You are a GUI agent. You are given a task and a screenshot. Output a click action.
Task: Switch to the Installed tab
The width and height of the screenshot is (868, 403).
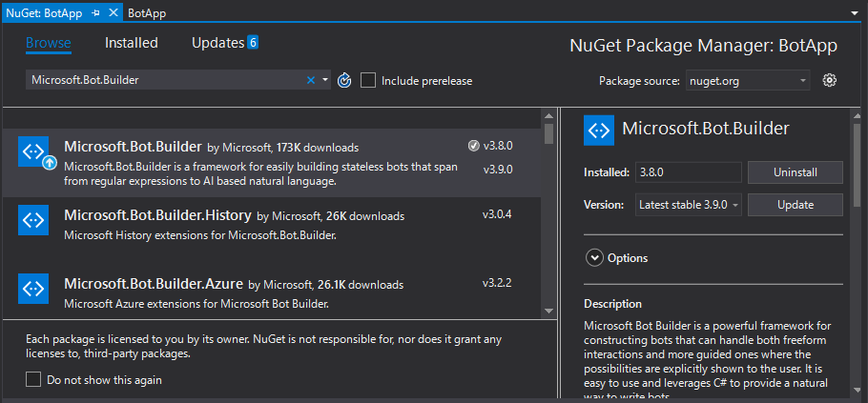tap(132, 43)
